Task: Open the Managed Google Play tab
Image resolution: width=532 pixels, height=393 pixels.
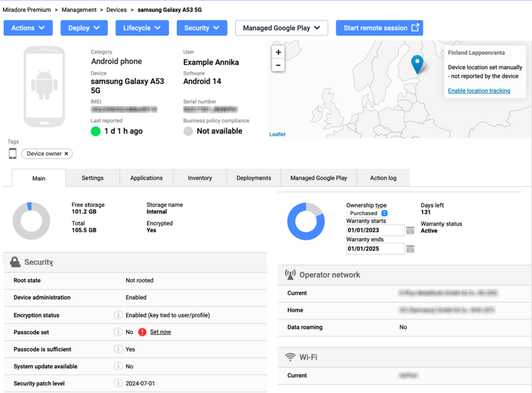Action: (319, 178)
